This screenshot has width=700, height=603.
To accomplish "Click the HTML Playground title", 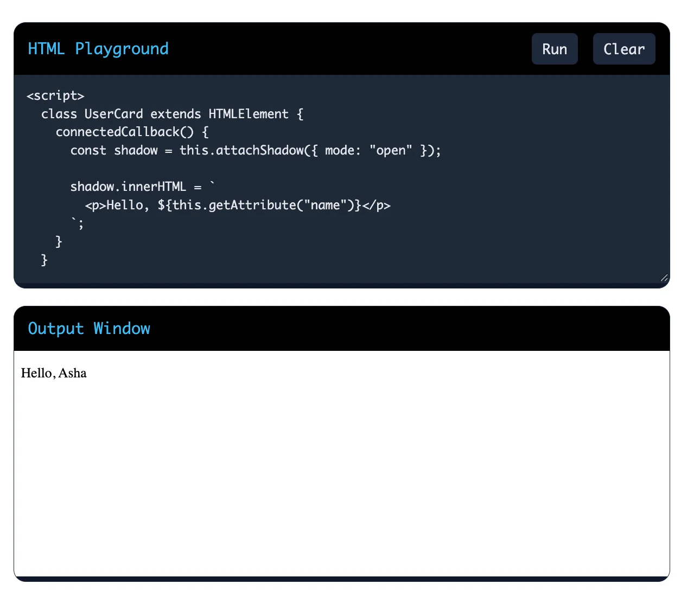I will click(x=98, y=49).
